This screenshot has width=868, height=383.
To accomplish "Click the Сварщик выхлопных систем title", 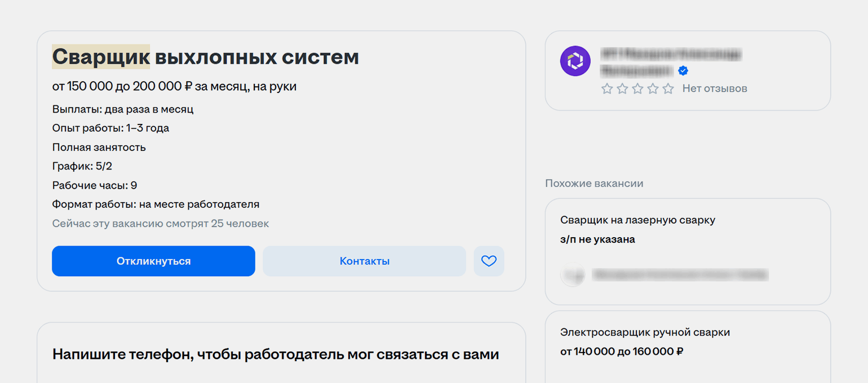I will [x=206, y=57].
